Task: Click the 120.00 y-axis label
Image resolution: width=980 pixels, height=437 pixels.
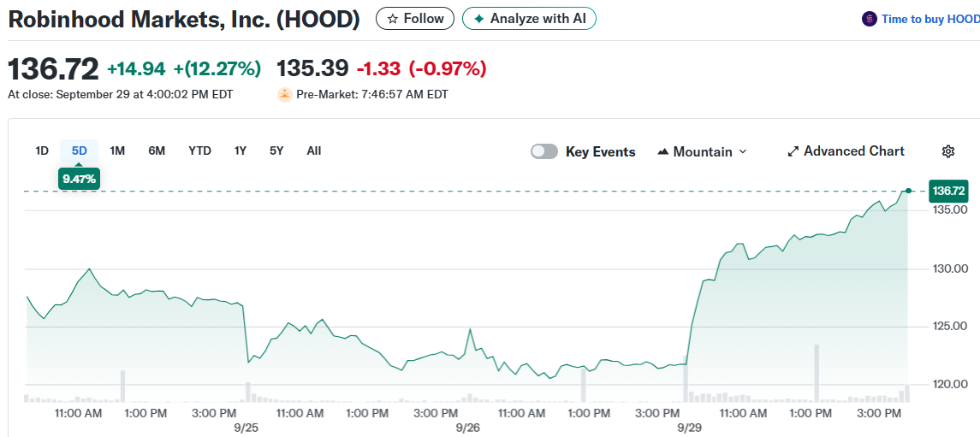Action: coord(948,384)
